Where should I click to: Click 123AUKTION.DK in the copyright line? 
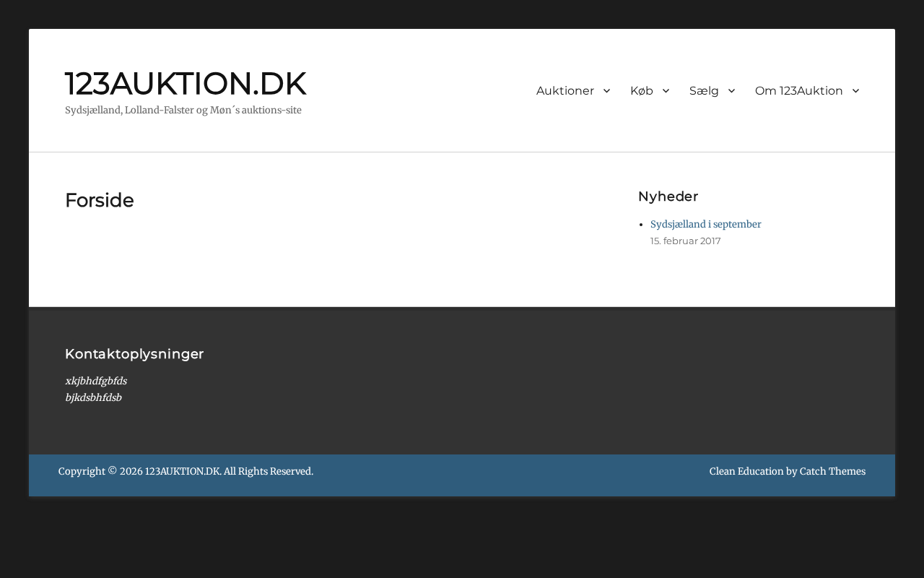pos(183,472)
